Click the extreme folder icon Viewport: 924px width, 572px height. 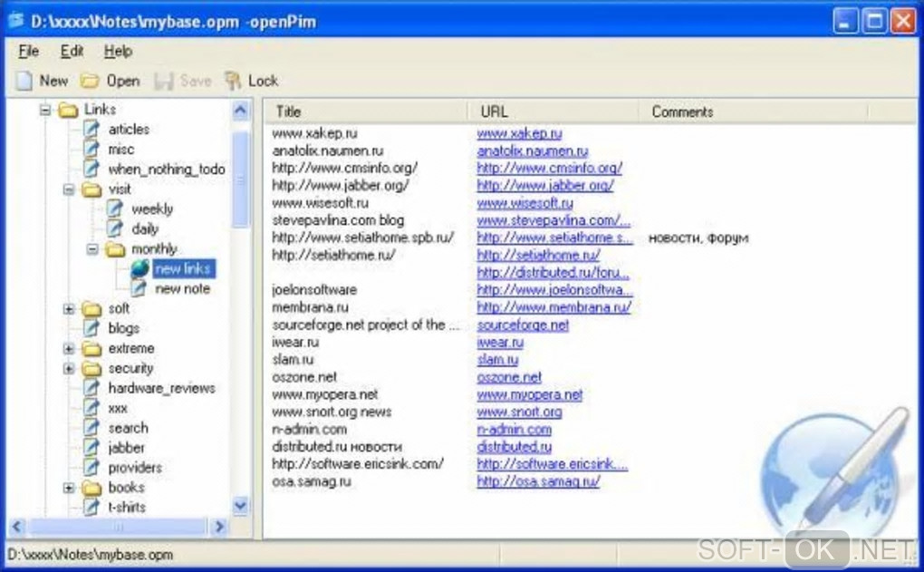coord(91,348)
